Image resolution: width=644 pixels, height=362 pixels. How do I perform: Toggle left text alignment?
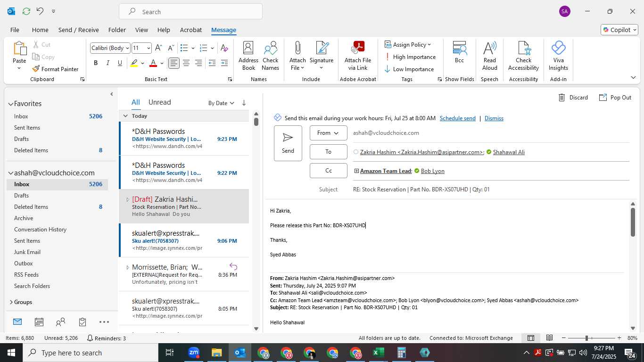(174, 63)
